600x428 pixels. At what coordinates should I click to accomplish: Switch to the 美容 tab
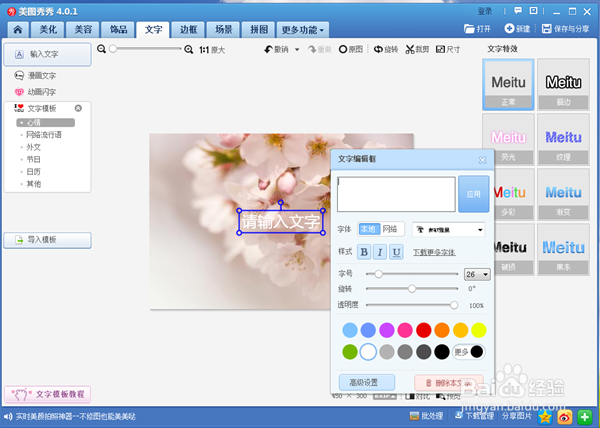pos(83,30)
